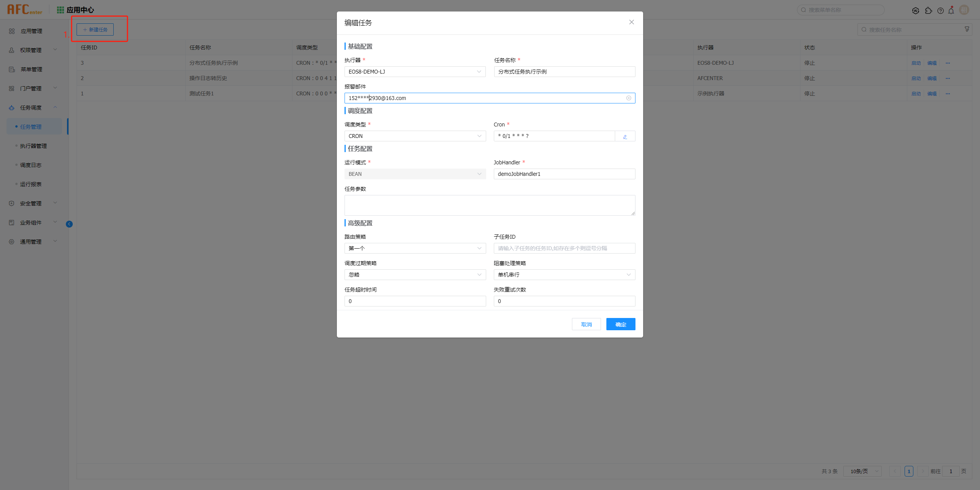Click the 取消 button
The width and height of the screenshot is (980, 490).
click(586, 324)
